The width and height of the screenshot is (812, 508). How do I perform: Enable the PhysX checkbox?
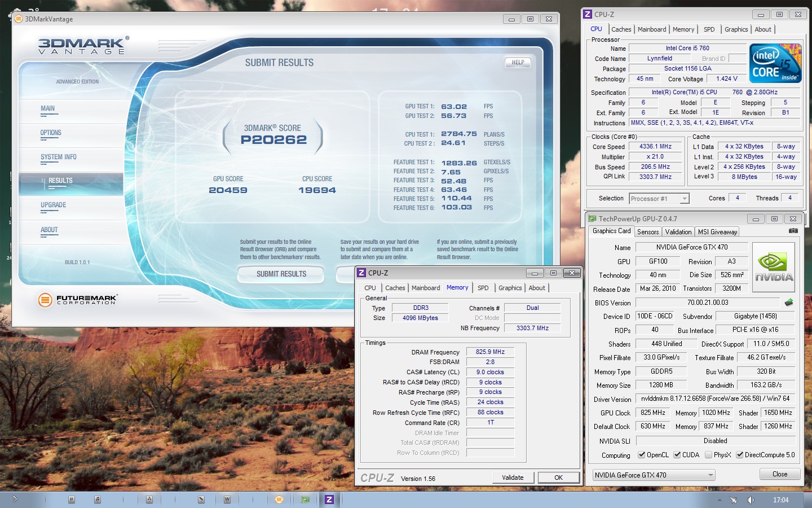(708, 455)
